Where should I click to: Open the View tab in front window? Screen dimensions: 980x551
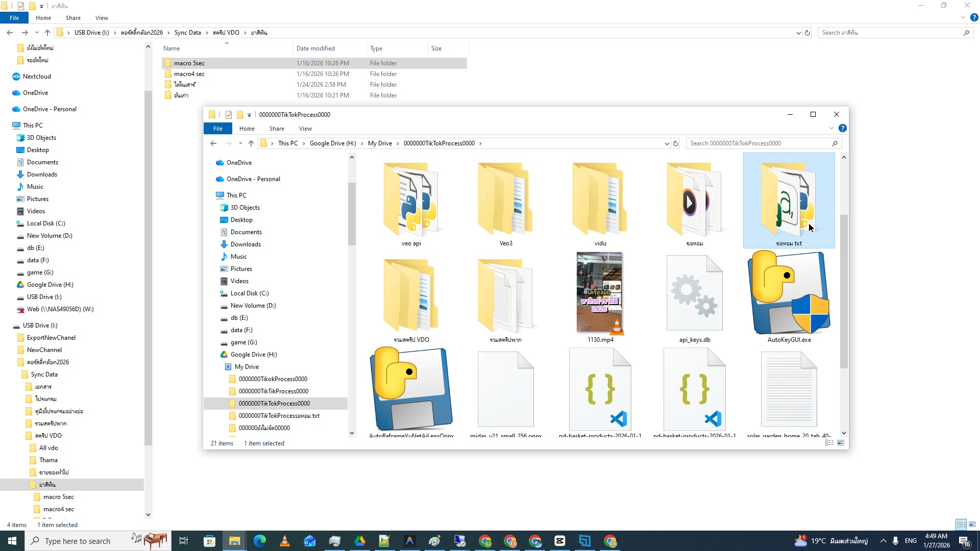[305, 129]
